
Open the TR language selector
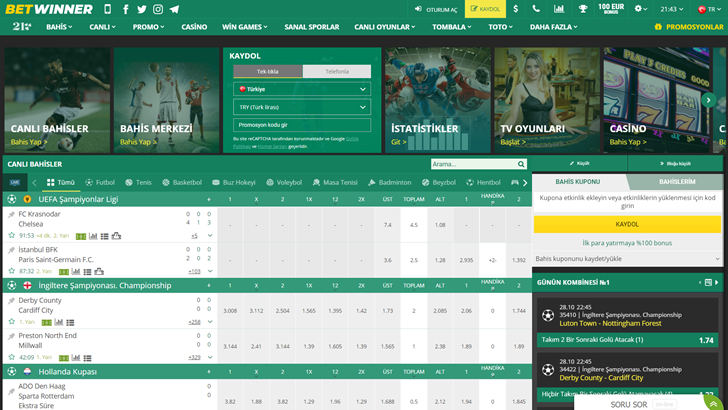pos(709,9)
